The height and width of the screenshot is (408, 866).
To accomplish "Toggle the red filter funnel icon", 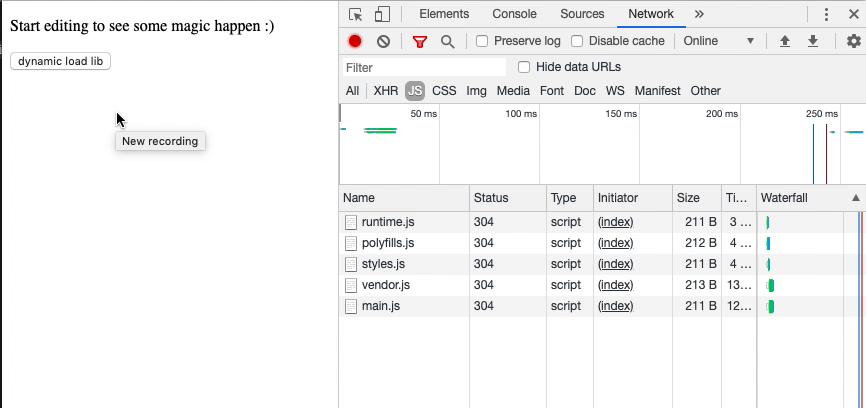I will 420,41.
